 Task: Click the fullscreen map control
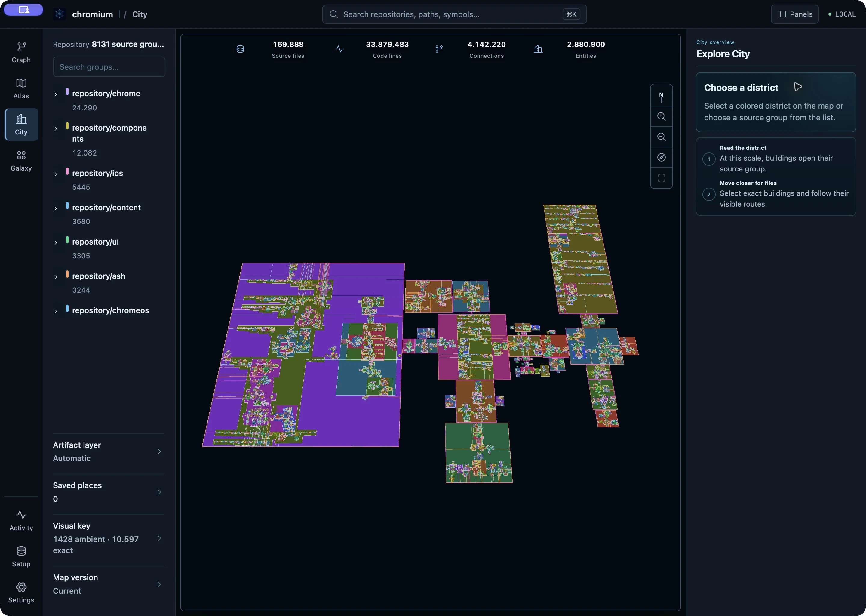point(661,178)
